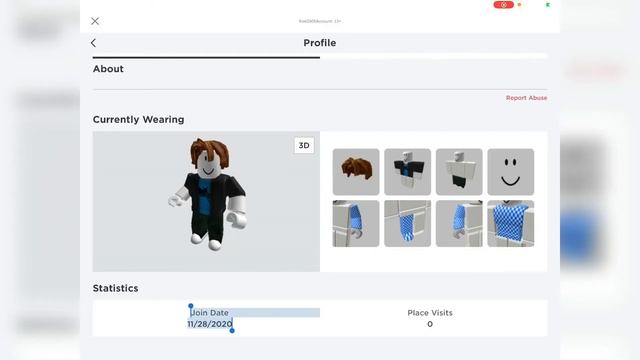The height and width of the screenshot is (360, 640).
Task: Click the red screen recording indicator
Action: pyautogui.click(x=503, y=5)
